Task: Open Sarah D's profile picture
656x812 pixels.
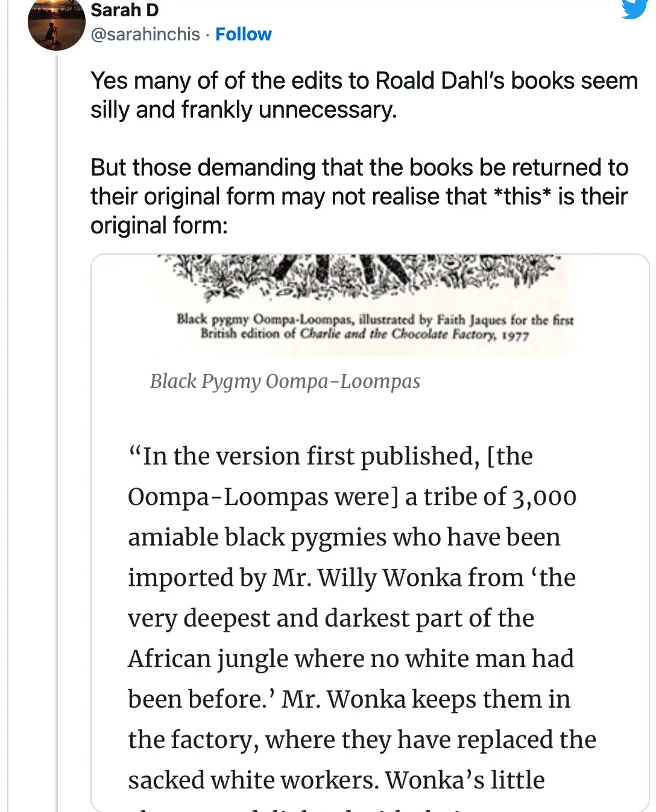Action: 56,24
